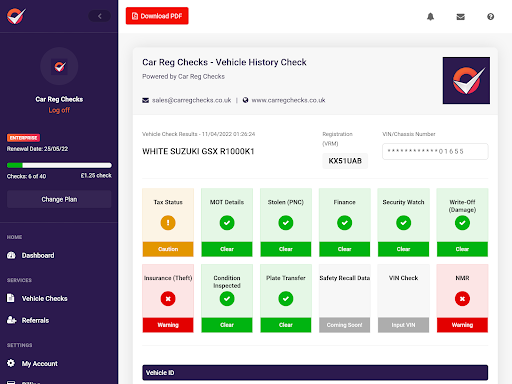Click the Caution bar under Tax Status
Viewport: 512px width, 384px height.
click(x=168, y=249)
